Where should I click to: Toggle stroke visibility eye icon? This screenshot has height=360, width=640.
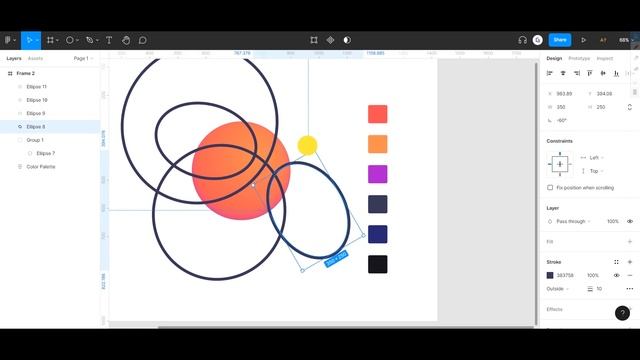click(x=616, y=276)
